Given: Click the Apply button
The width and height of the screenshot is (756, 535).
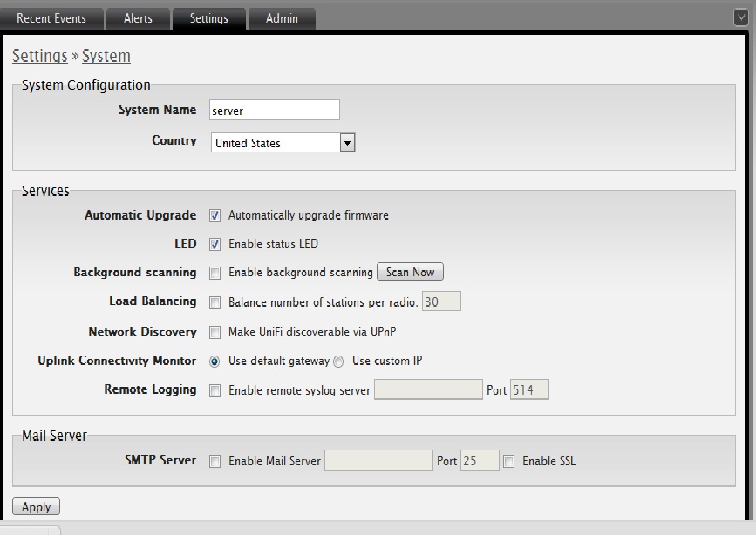Looking at the screenshot, I should (x=36, y=506).
